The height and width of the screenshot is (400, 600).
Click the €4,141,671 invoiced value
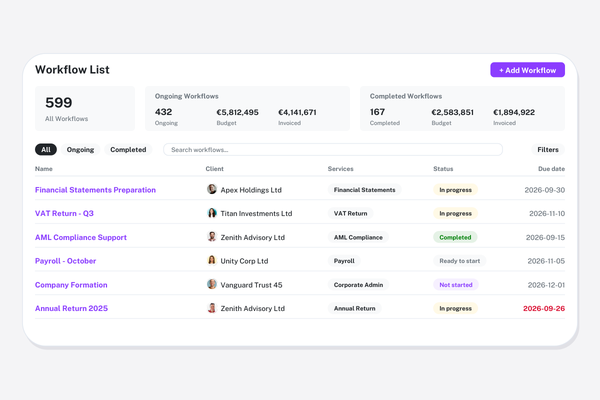click(297, 113)
